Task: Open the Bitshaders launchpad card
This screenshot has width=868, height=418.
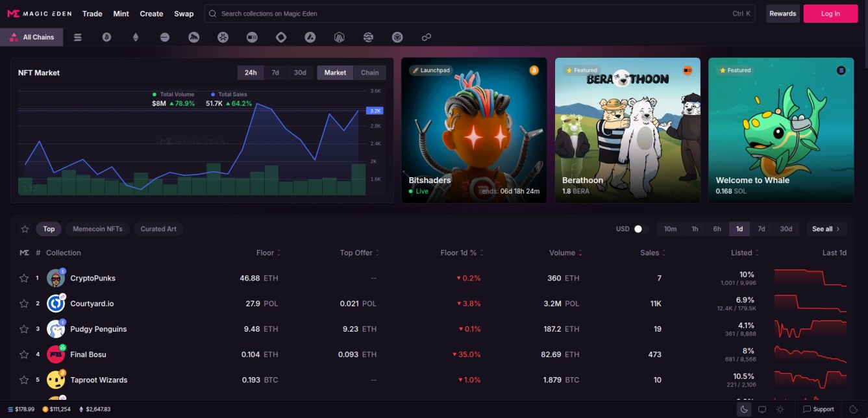Action: click(474, 130)
